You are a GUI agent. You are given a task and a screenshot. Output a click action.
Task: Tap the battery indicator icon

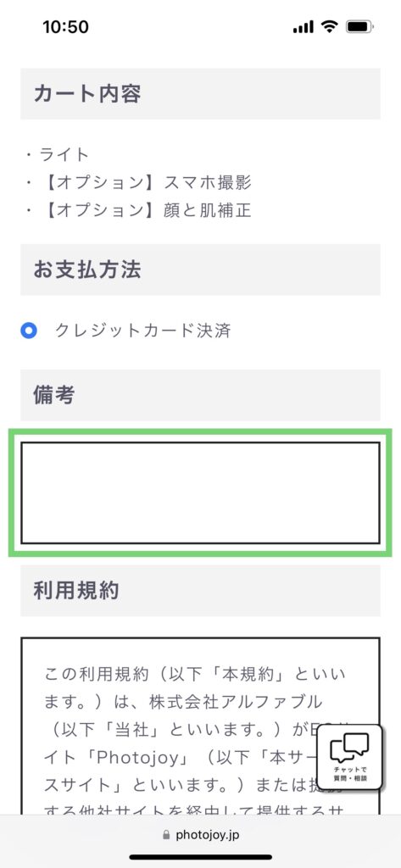[x=360, y=26]
